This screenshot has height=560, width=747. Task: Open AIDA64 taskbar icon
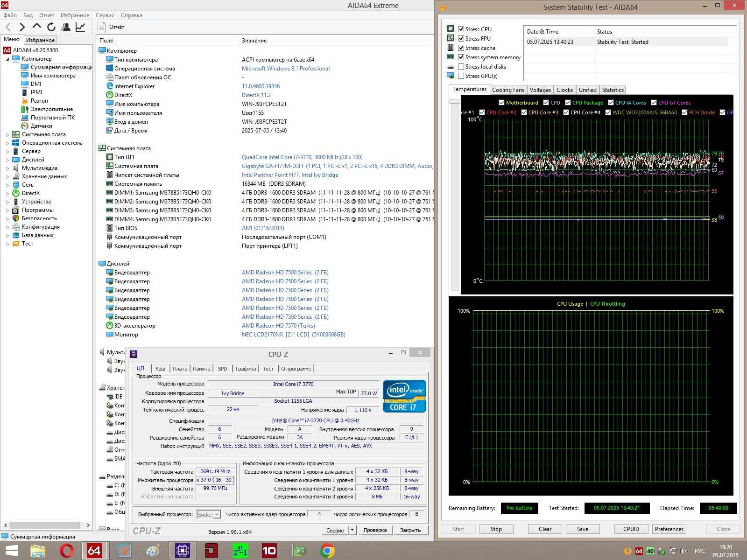(95, 551)
